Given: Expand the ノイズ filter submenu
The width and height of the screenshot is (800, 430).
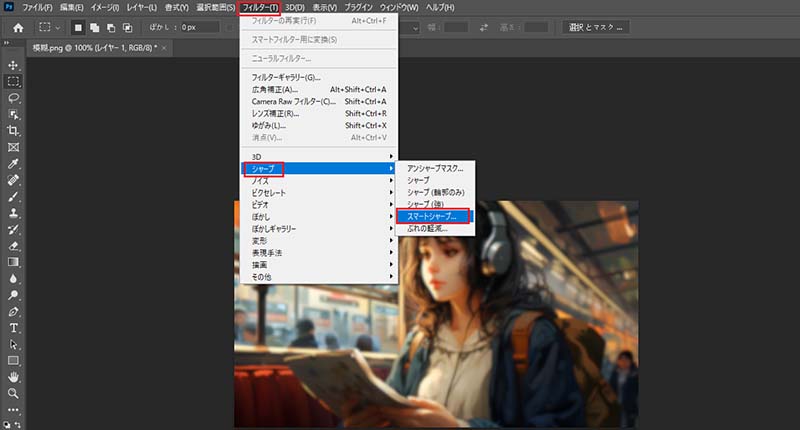Looking at the screenshot, I should coord(319,181).
